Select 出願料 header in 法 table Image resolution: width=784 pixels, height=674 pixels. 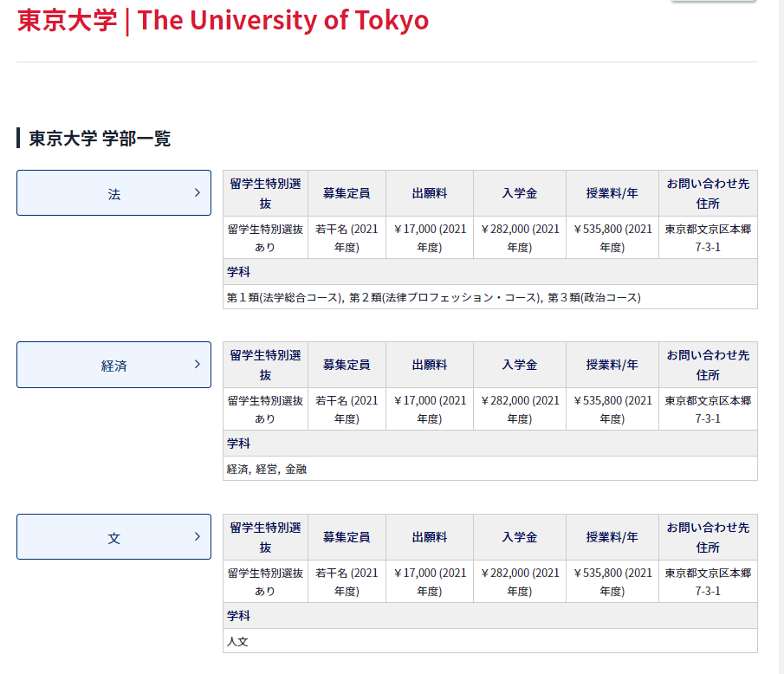(430, 193)
